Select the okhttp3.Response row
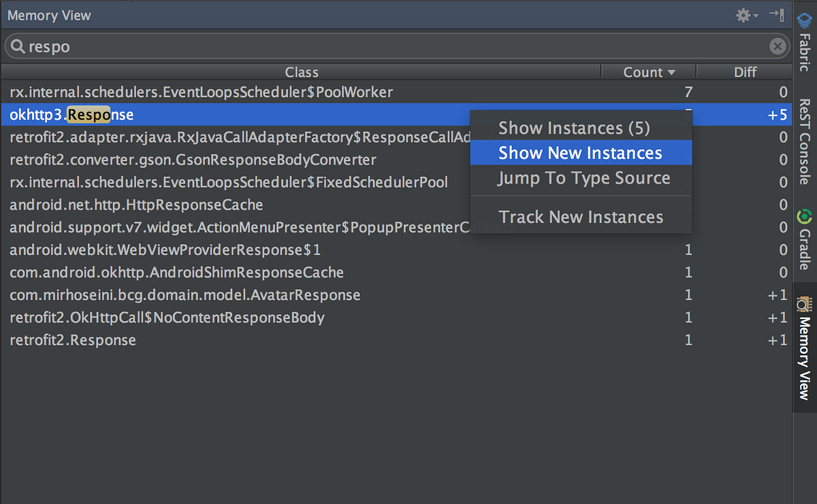Screen dimensions: 817x504 click(204, 114)
